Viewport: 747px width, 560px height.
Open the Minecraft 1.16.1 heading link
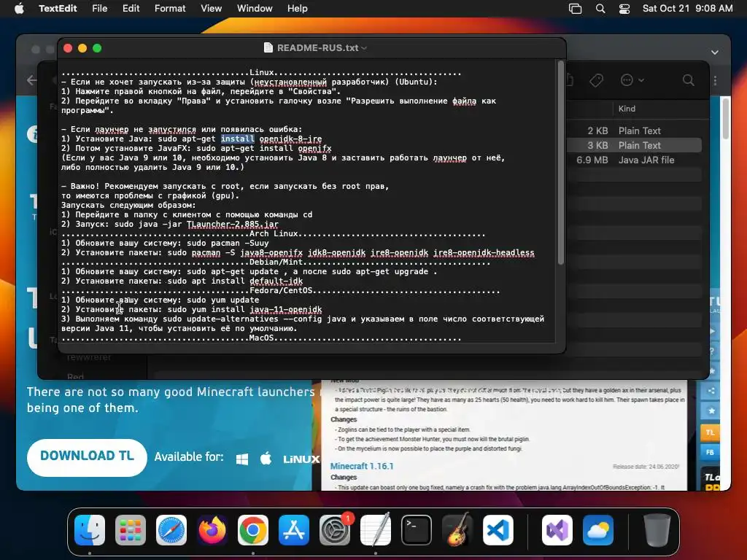[362, 466]
